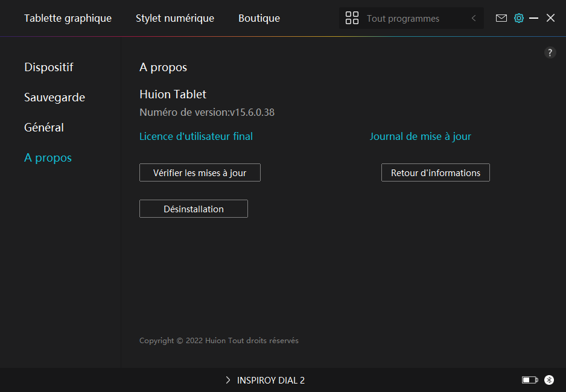Open the Boutique tab
Viewport: 566px width, 392px height.
coord(259,18)
